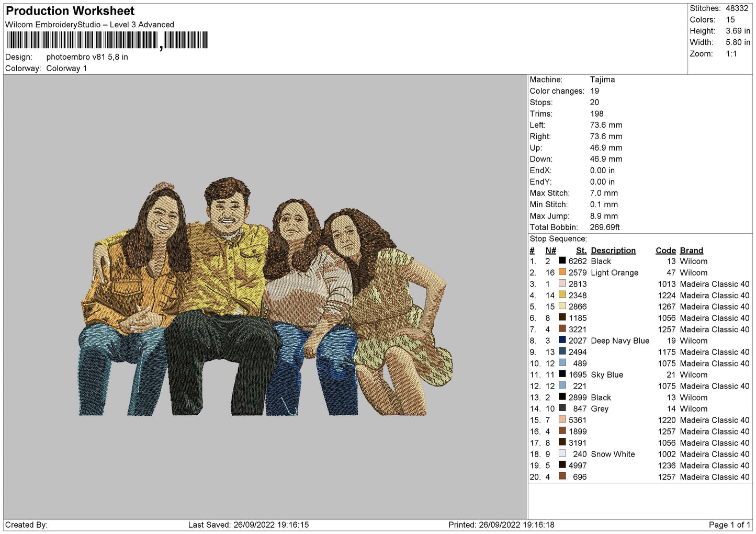Click the light blue swatch beside 489

point(562,363)
